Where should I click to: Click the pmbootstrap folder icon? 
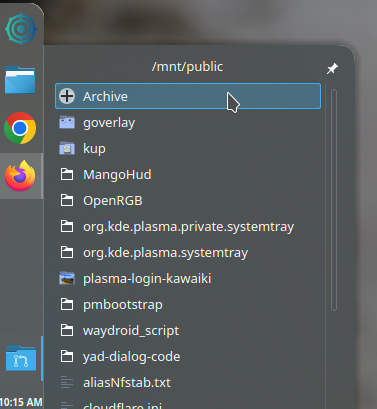(67, 304)
